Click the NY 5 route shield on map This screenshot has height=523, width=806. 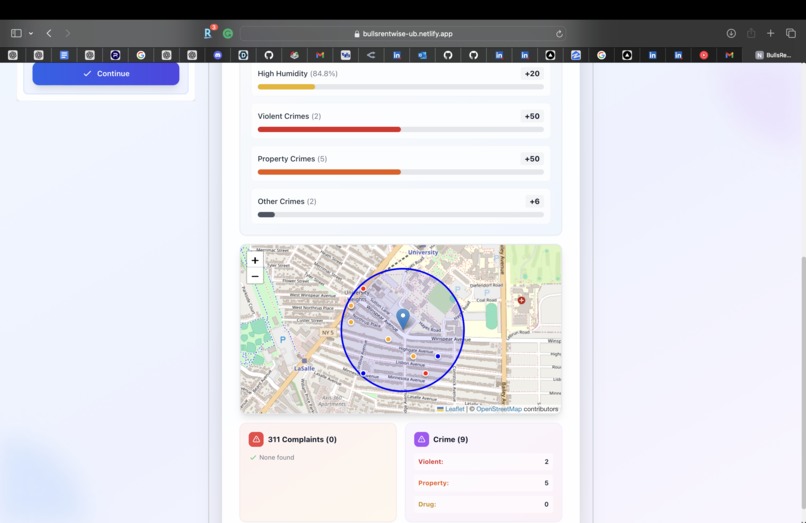pos(327,333)
